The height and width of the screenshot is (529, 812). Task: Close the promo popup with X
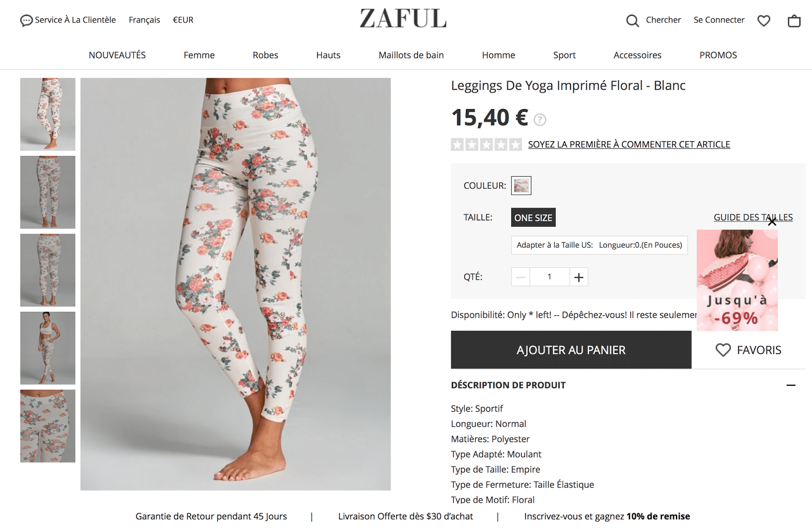click(x=772, y=221)
